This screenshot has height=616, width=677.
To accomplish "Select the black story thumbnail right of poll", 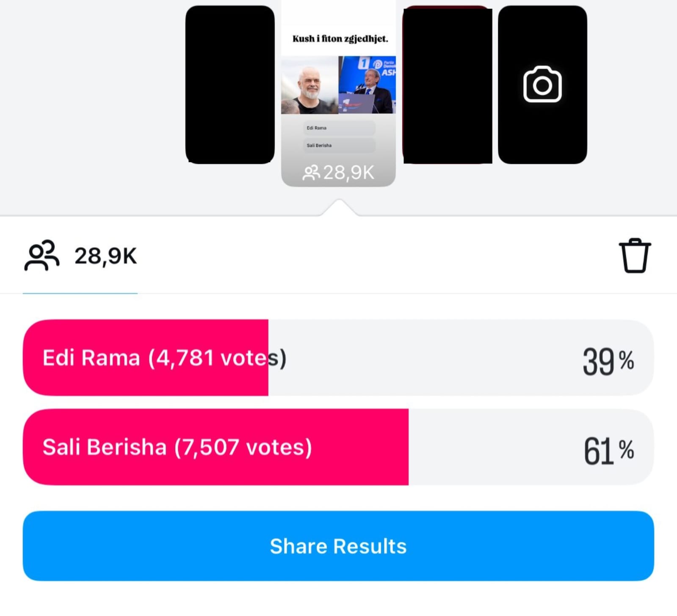I will pyautogui.click(x=447, y=85).
